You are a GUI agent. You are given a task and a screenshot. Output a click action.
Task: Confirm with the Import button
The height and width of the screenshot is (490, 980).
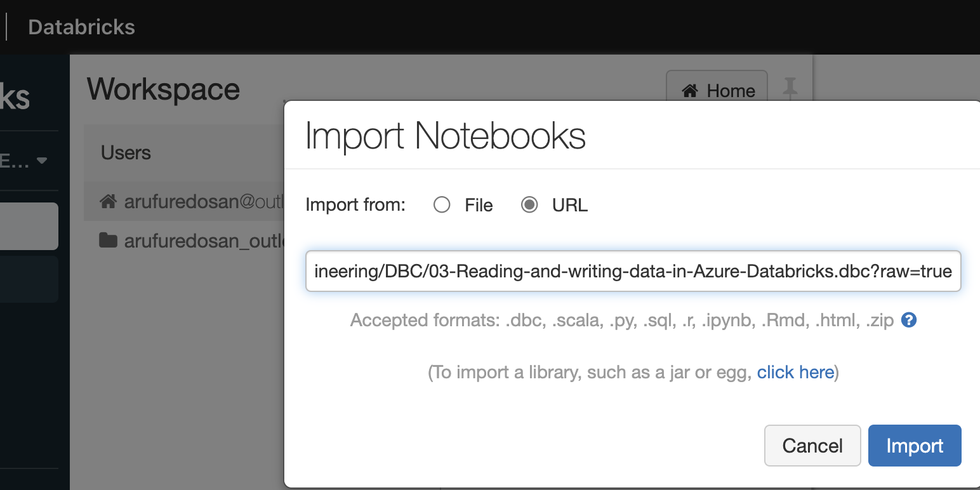click(x=915, y=446)
